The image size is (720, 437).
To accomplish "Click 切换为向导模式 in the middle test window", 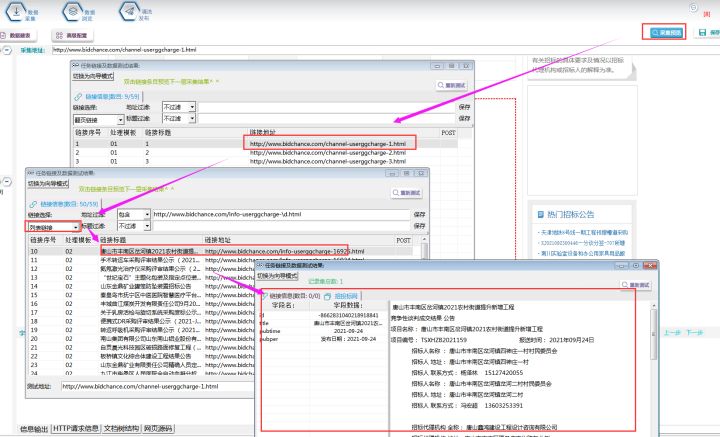I will (48, 184).
